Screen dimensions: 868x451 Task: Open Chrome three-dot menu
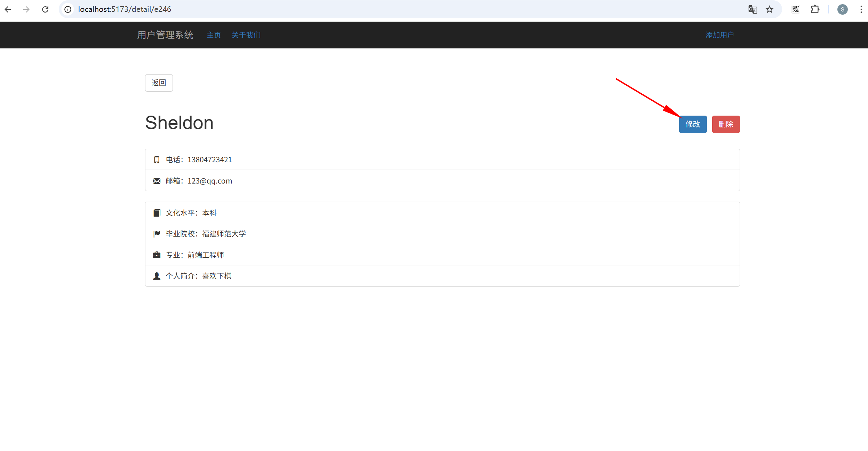tap(861, 9)
